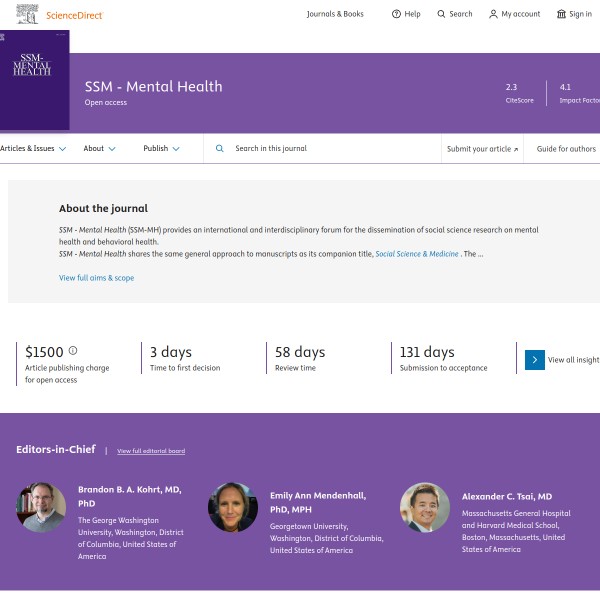Open My account person icon

click(493, 14)
